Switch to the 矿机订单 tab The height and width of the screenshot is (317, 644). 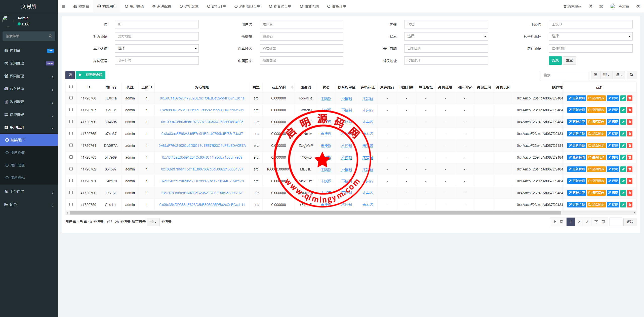pos(216,6)
